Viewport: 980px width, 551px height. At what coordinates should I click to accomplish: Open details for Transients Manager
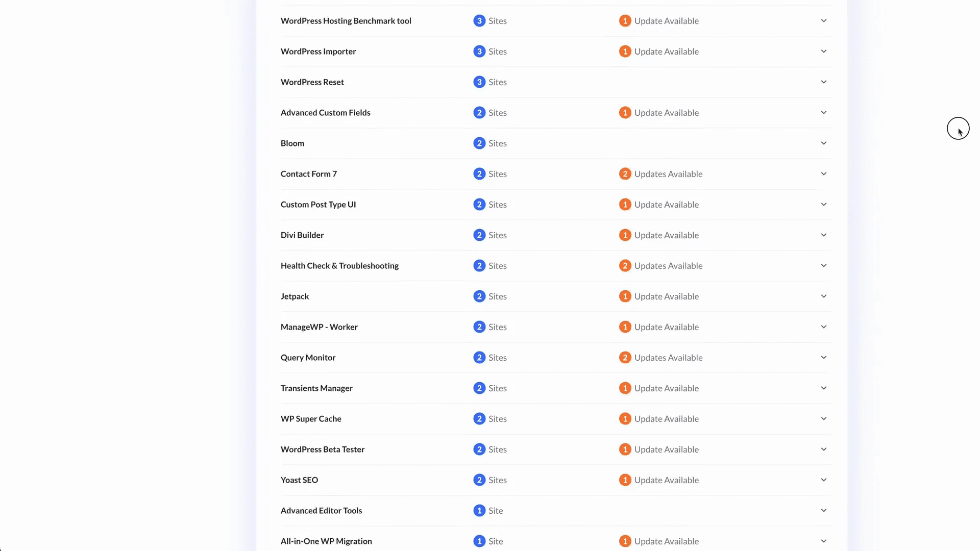coord(823,388)
